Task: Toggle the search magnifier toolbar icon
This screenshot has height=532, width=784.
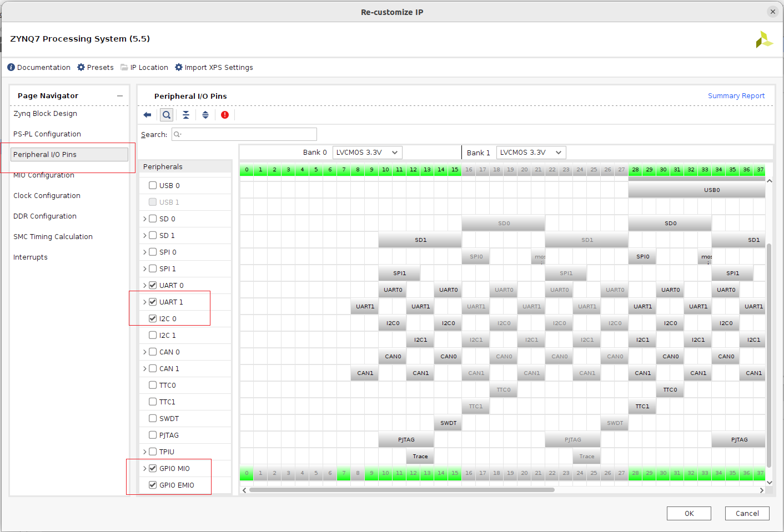Action: 167,115
